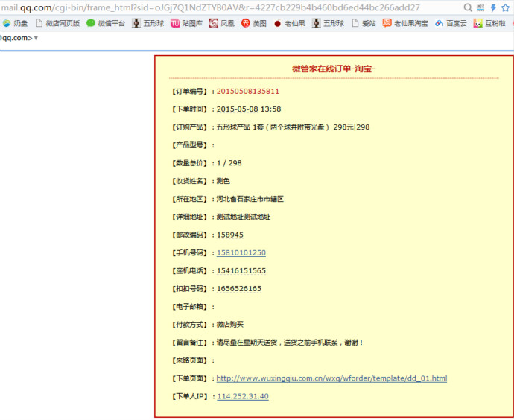Image resolution: width=514 pixels, height=420 pixels.
Task: Open the 五形球 bookmark beside 贴图库
Action: (148, 23)
